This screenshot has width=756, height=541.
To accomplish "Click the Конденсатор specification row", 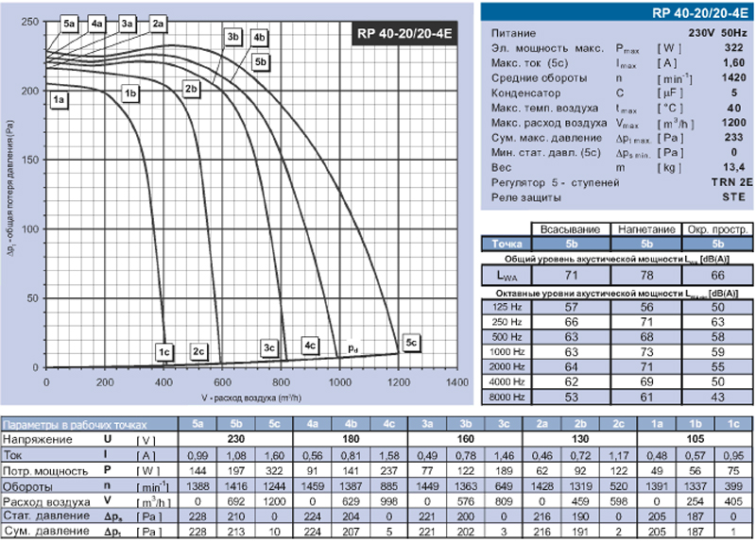I will tap(529, 93).
